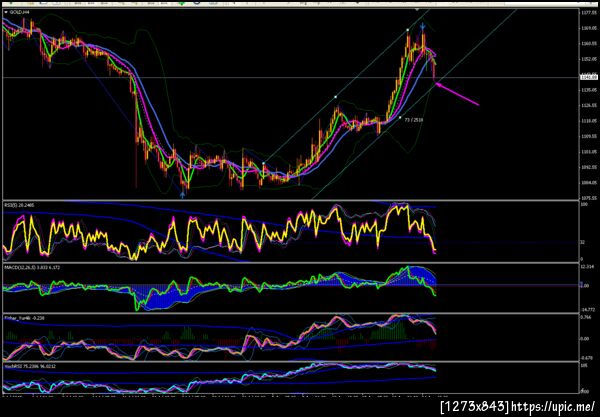
Task: Click the StochRSI indicator label
Action: (30, 367)
